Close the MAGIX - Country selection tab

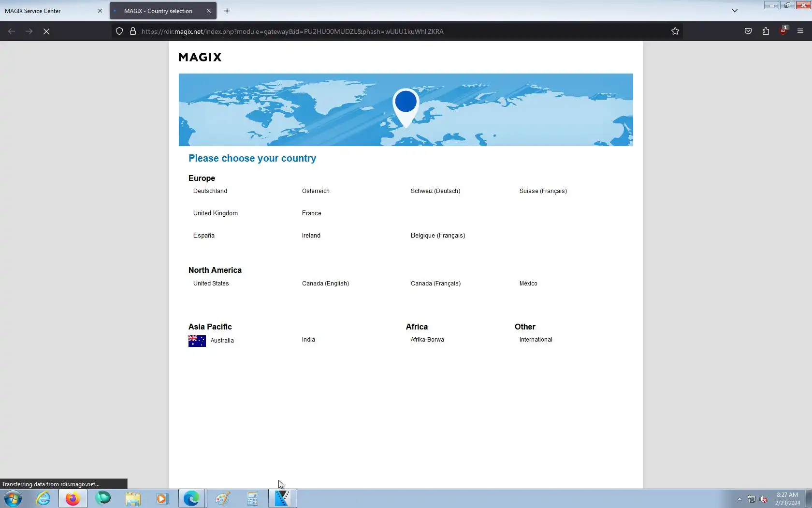(209, 11)
